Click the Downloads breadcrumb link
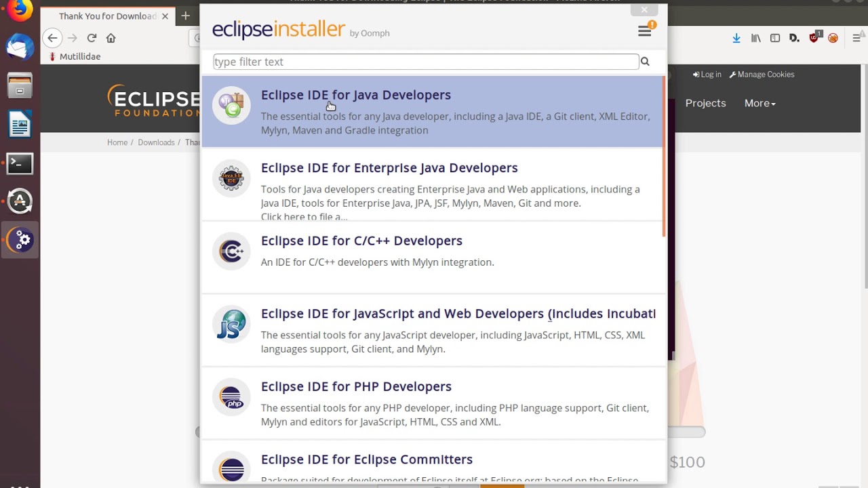Viewport: 868px width, 488px height. 156,142
